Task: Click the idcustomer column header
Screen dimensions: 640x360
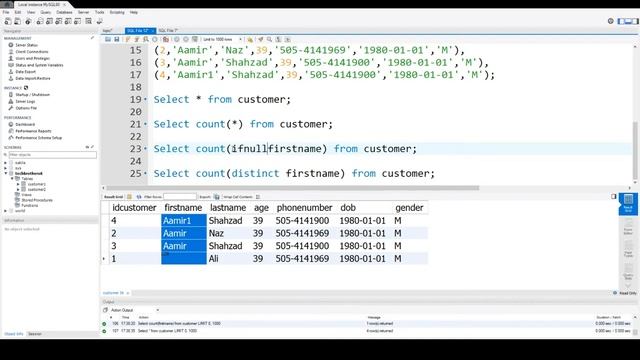Action: point(135,208)
